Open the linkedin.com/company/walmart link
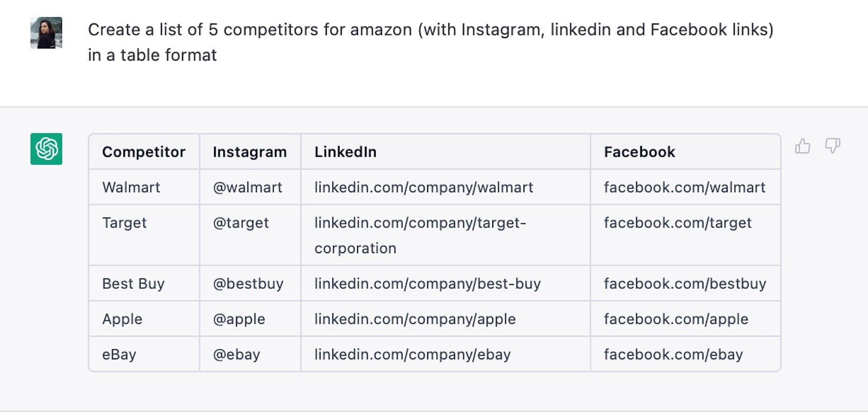Screen dimensions: 868x419 coord(424,187)
